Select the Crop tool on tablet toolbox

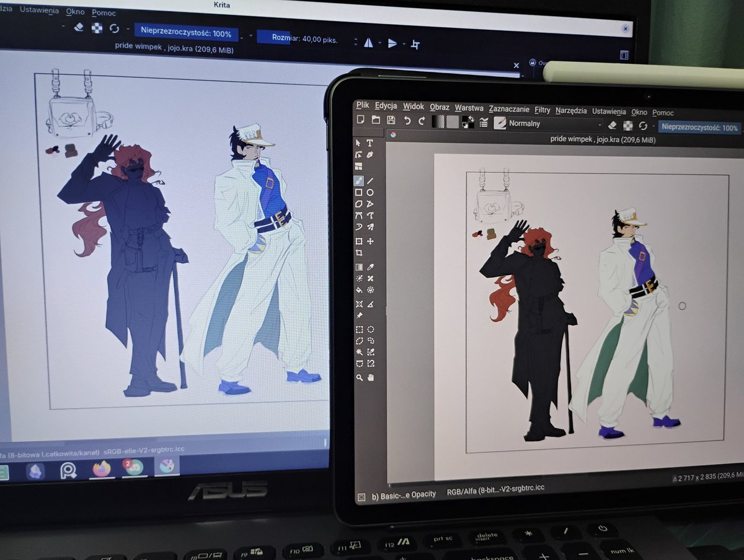click(358, 253)
